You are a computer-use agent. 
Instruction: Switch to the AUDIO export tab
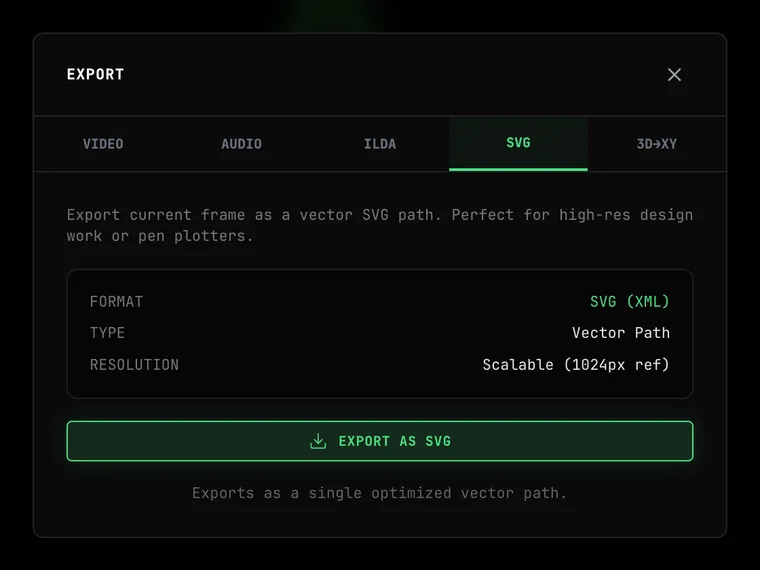click(x=241, y=144)
